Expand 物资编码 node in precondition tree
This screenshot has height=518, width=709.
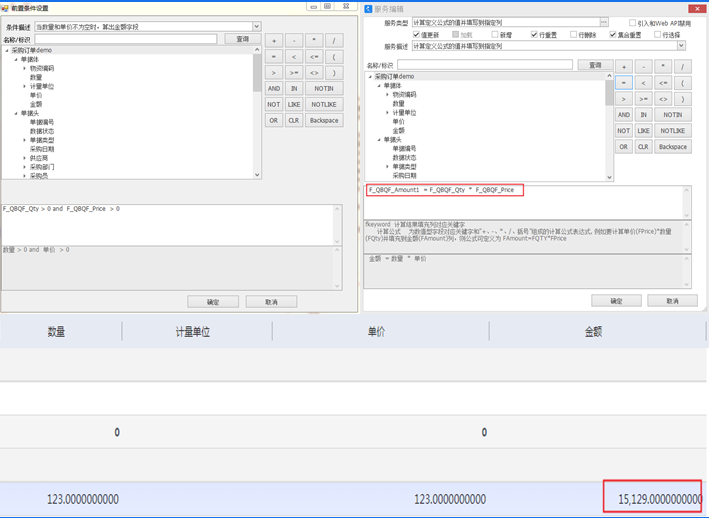pyautogui.click(x=24, y=68)
